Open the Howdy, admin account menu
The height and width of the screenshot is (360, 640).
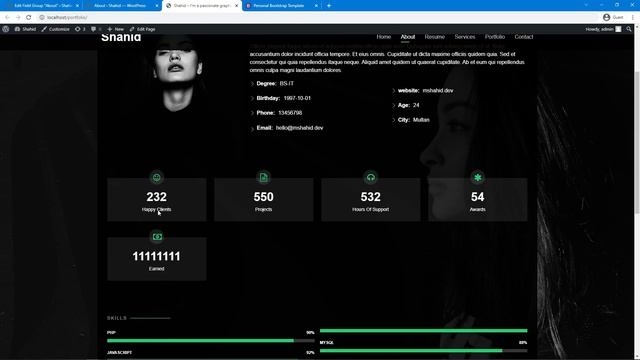click(x=603, y=29)
